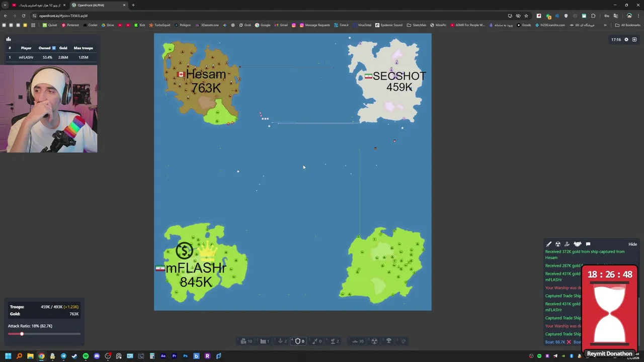Sort leaderboard by Owned column
The width and height of the screenshot is (644, 362).
point(47,48)
